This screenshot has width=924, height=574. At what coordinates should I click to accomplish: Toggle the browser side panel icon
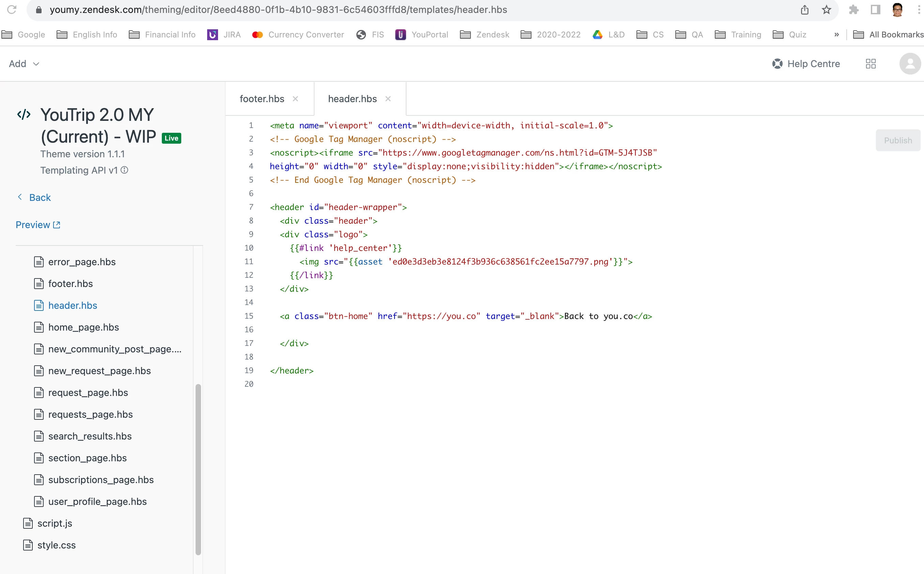tap(875, 10)
